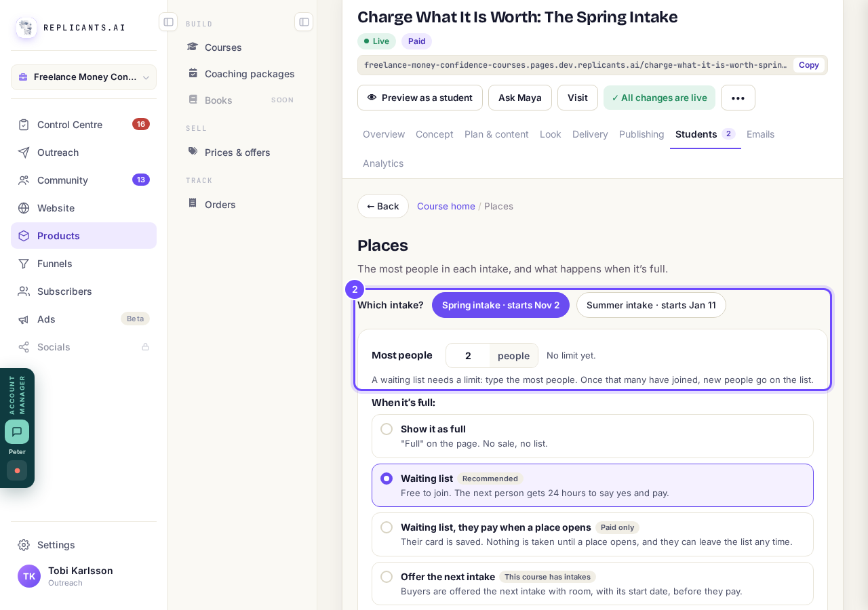This screenshot has width=868, height=610.
Task: Open Subscribers icon in sidebar
Action: point(24,291)
